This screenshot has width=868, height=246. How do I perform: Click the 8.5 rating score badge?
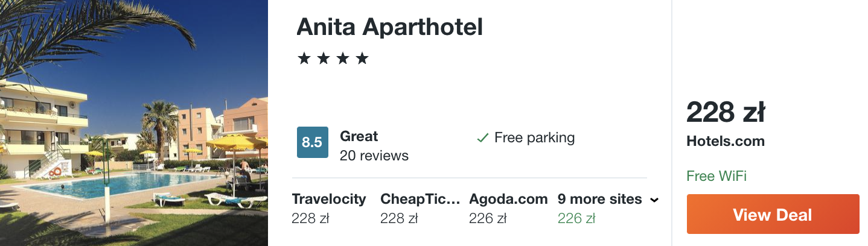(312, 142)
